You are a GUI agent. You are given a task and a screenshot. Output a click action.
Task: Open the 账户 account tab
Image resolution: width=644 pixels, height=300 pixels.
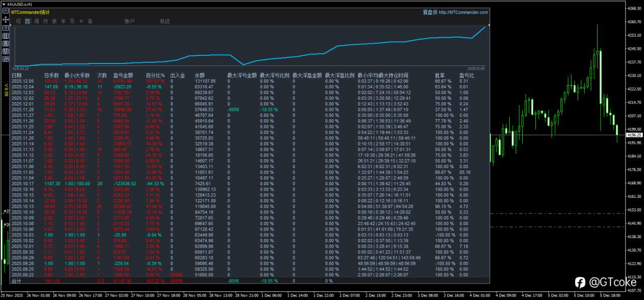point(130,21)
